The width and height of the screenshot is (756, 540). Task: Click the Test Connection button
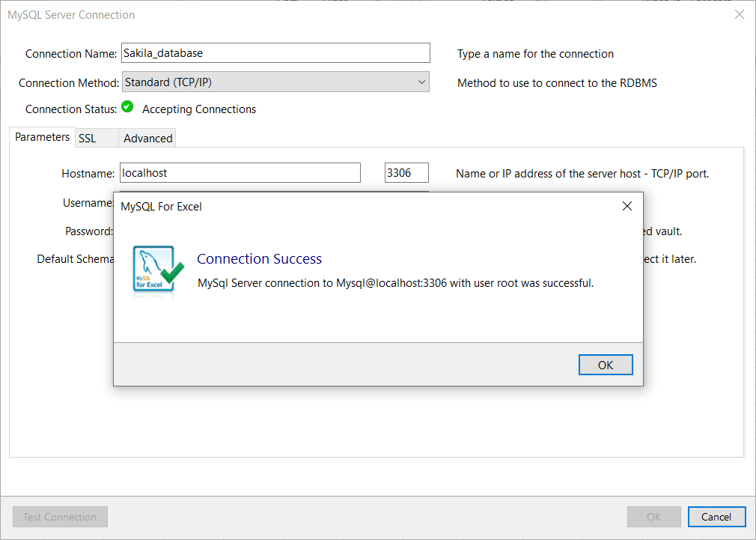59,517
